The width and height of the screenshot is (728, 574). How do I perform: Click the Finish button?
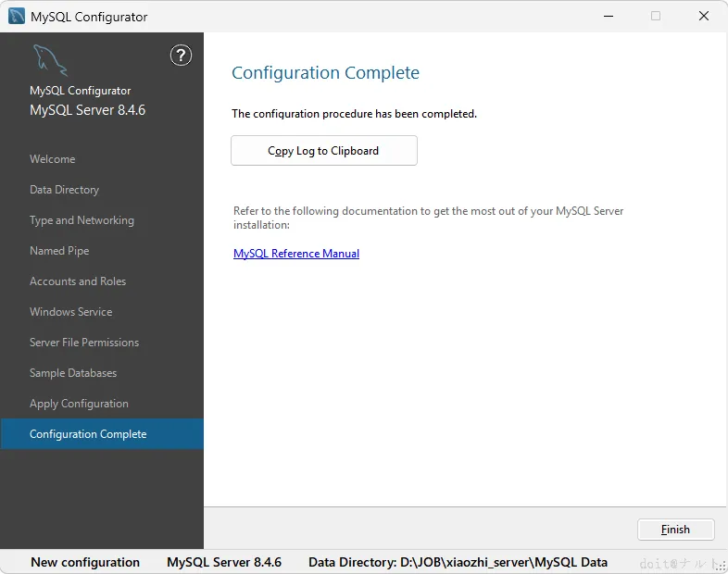tap(675, 530)
